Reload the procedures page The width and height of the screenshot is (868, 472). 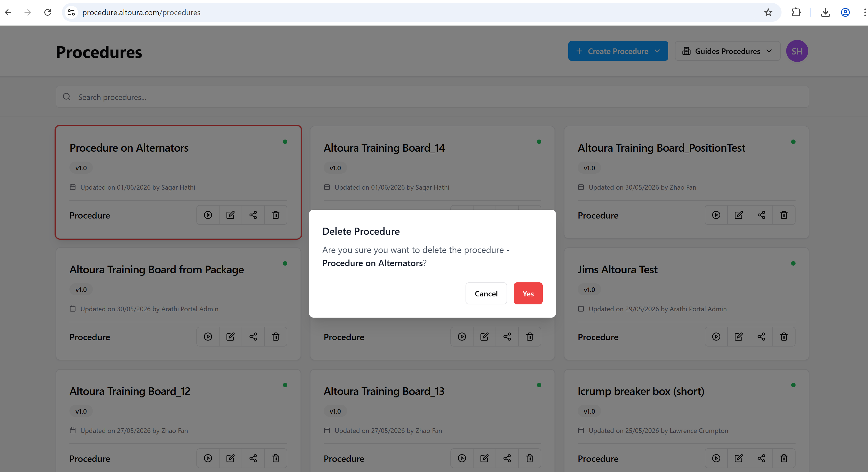coord(48,12)
